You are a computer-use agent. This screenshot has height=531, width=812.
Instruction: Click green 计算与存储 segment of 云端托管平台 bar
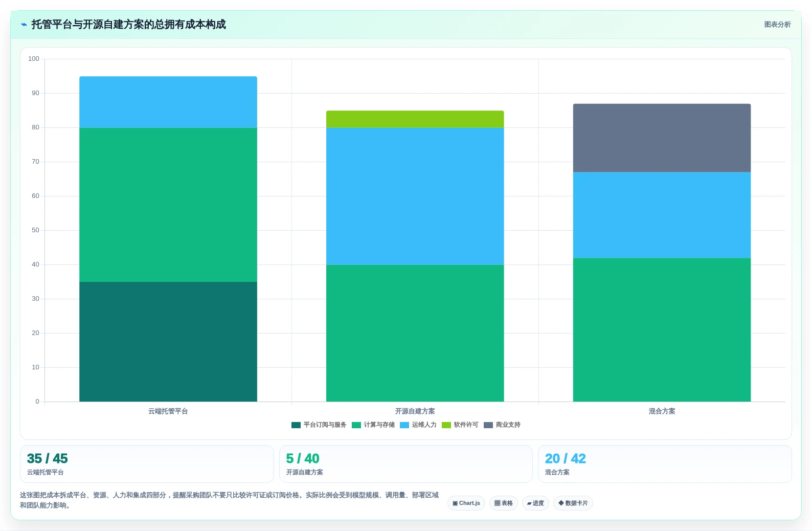click(168, 205)
